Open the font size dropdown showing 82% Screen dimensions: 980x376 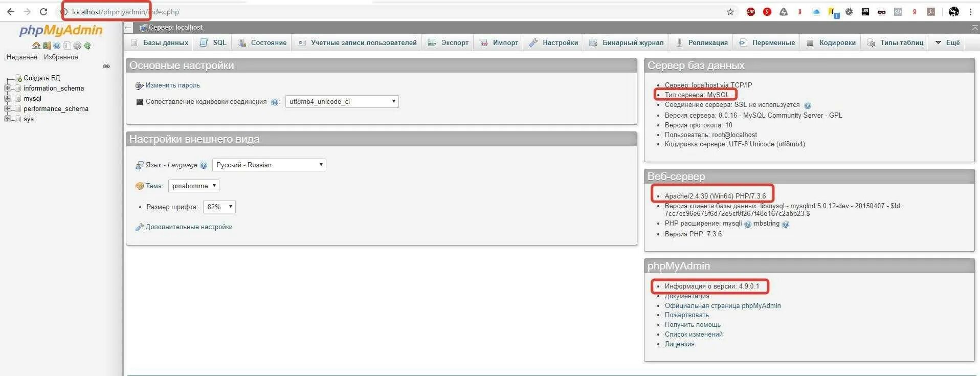[x=219, y=207]
